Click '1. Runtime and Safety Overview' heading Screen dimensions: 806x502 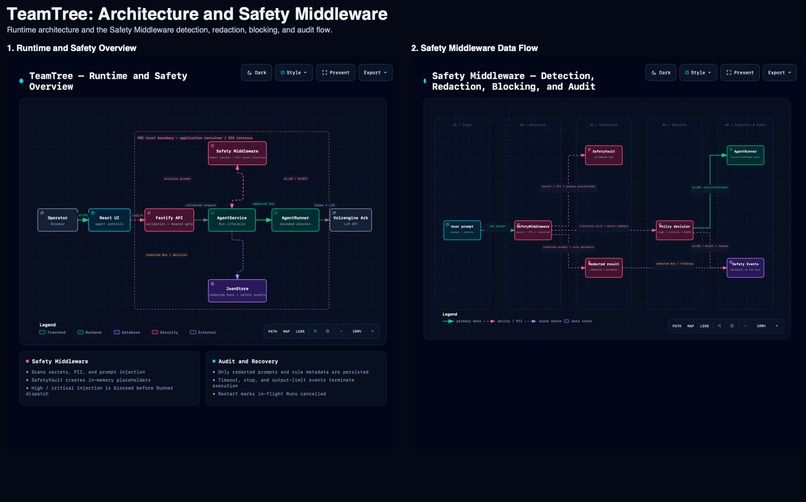(71, 48)
